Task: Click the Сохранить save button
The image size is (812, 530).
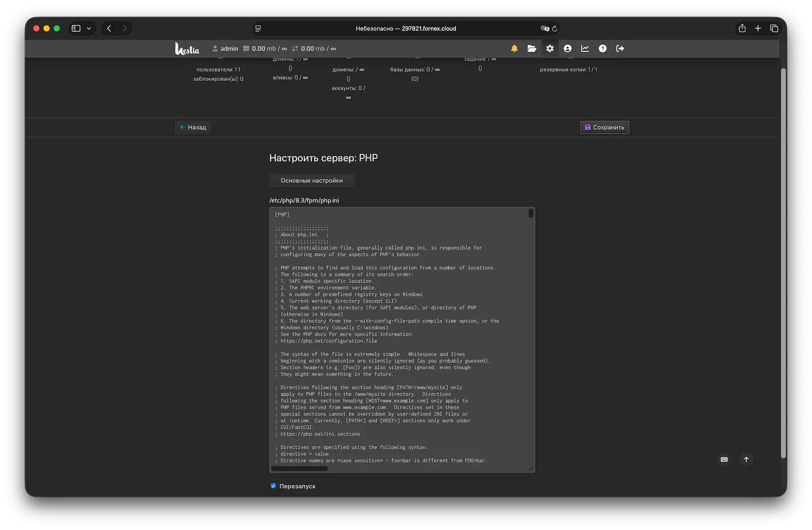Action: (604, 127)
